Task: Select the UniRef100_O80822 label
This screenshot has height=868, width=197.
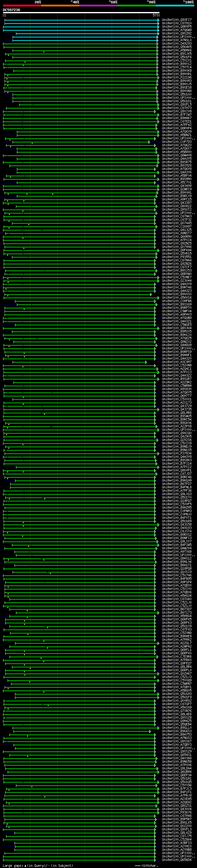Action: coord(177,206)
